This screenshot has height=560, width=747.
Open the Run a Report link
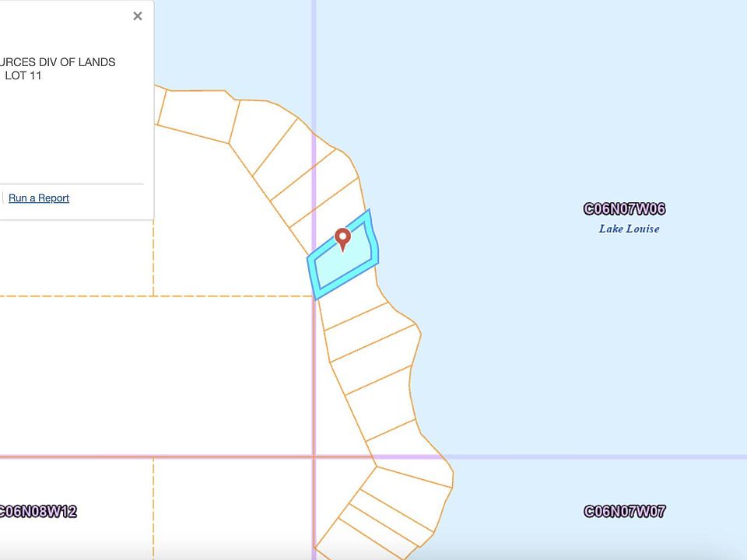coord(39,198)
